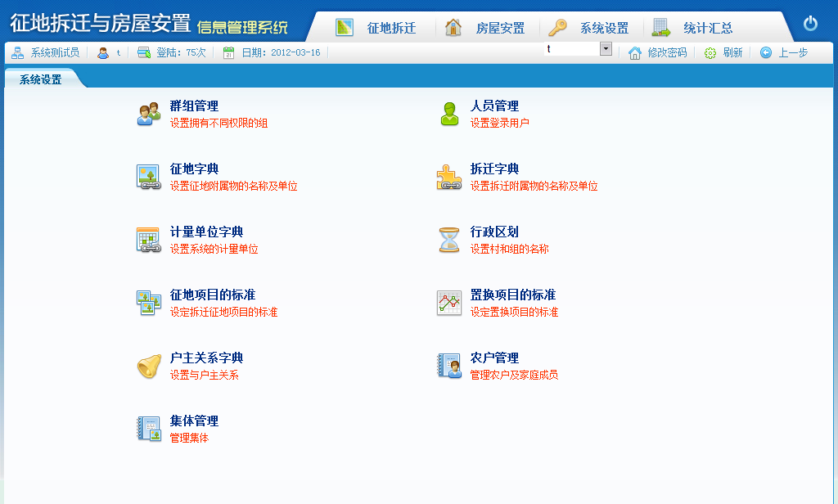Click the 系统设置 key icon
The image size is (838, 504).
[x=557, y=27]
